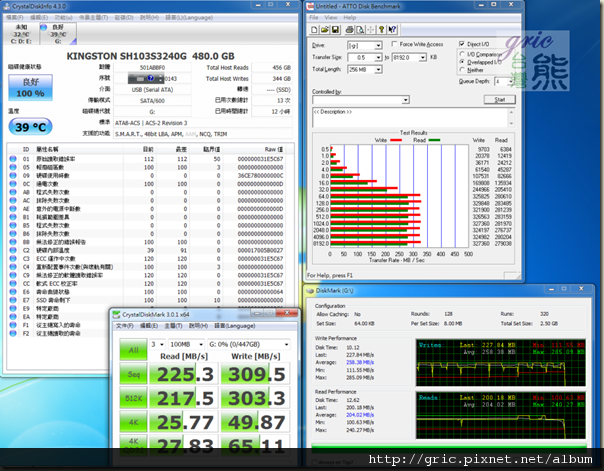Click the Writes performance graph in DiskMark
Image resolution: width=604 pixels, height=471 pixels.
click(500, 362)
